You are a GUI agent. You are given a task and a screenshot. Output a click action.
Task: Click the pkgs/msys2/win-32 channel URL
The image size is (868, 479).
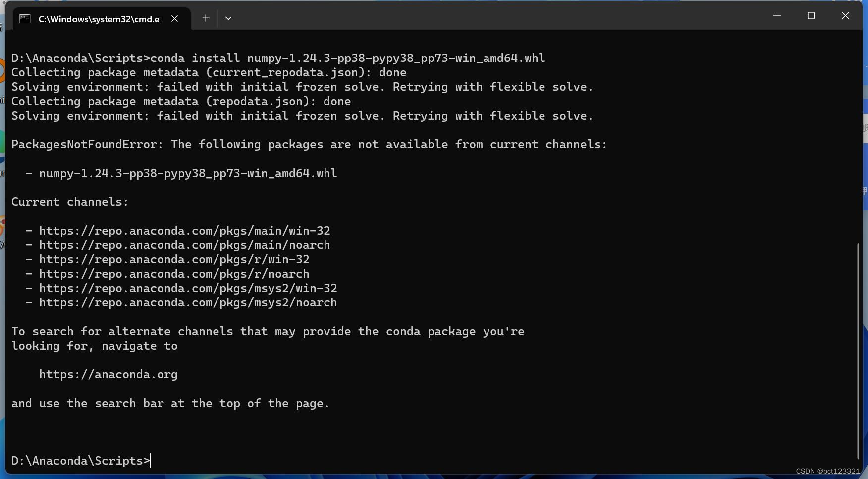(188, 288)
